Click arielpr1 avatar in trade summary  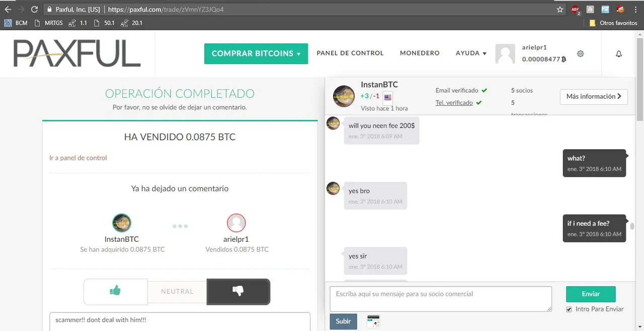pos(236,223)
